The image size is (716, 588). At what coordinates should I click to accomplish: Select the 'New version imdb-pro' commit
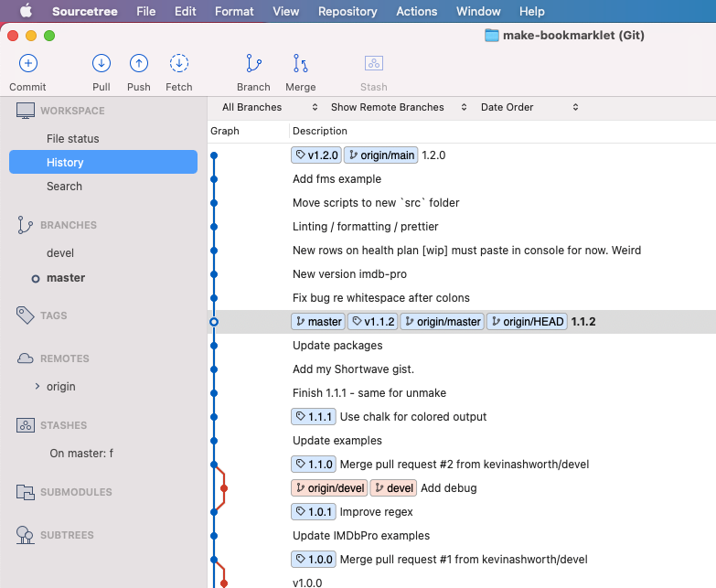[x=462, y=274]
